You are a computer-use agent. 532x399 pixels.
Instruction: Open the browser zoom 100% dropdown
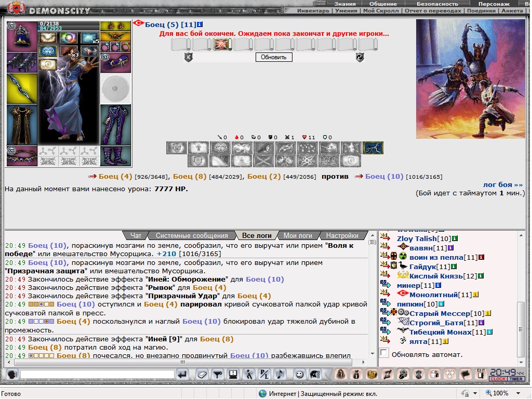coord(518,393)
